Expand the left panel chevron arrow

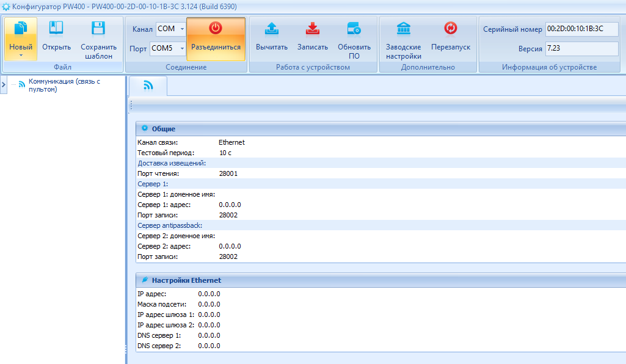4,85
